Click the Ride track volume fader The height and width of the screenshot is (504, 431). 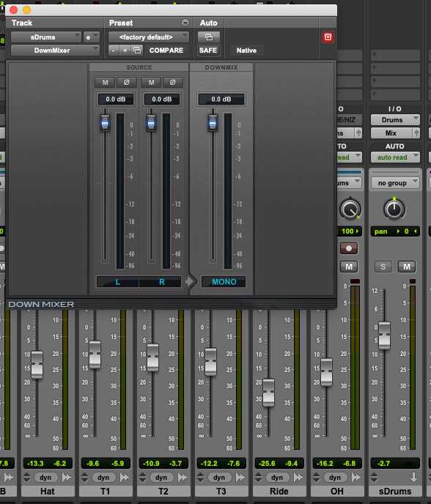click(x=268, y=393)
